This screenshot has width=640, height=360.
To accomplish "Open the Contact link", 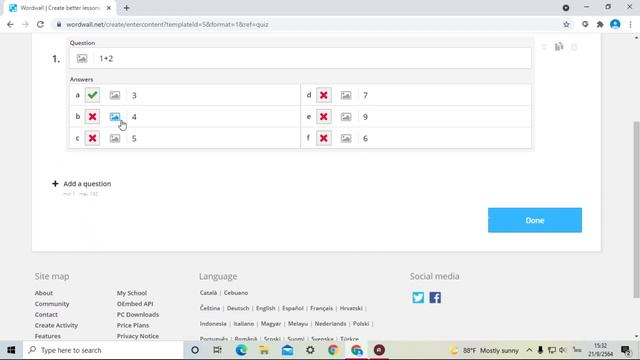I will tap(46, 315).
